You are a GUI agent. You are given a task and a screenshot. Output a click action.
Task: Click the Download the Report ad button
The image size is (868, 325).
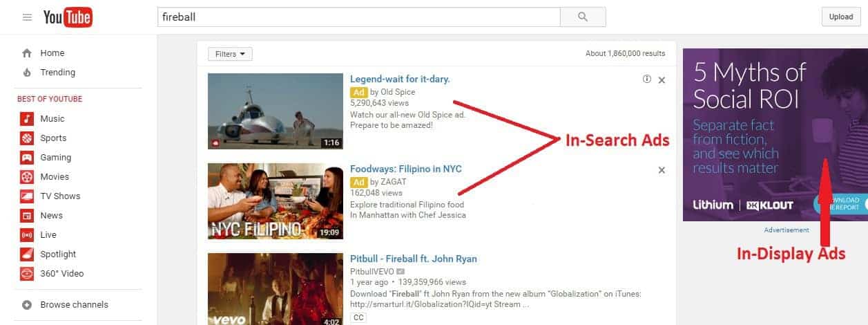(840, 204)
